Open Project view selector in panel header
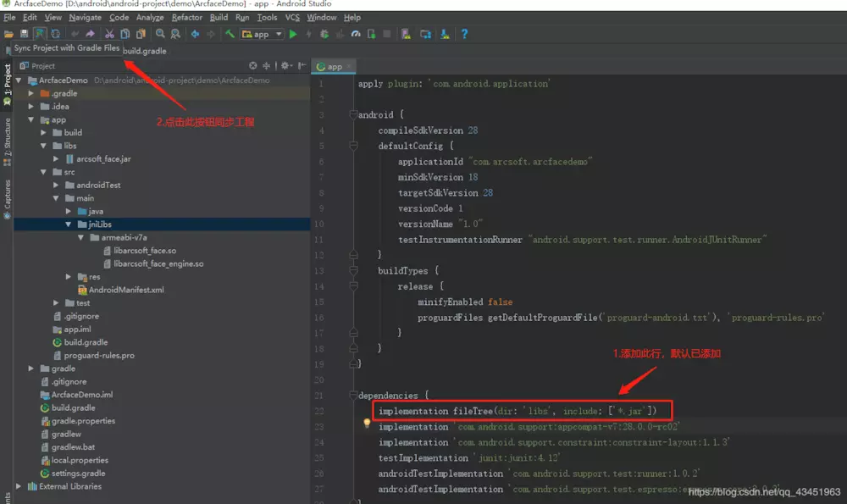This screenshot has height=504, width=847. click(37, 66)
